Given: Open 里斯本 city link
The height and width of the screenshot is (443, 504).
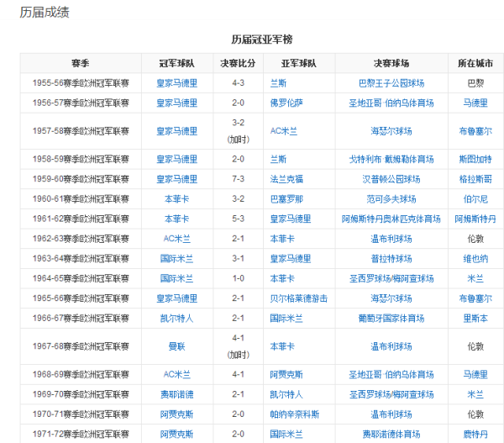Looking at the screenshot, I should 475,319.
